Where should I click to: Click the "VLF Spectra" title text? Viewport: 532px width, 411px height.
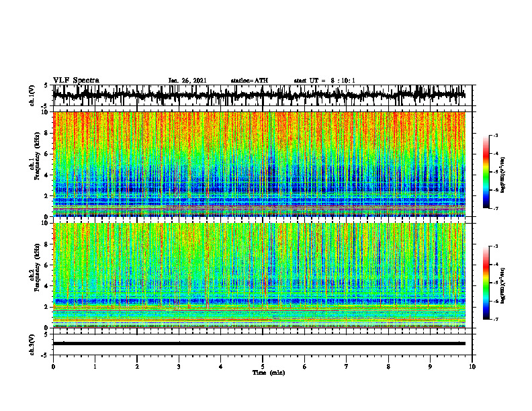click(76, 81)
